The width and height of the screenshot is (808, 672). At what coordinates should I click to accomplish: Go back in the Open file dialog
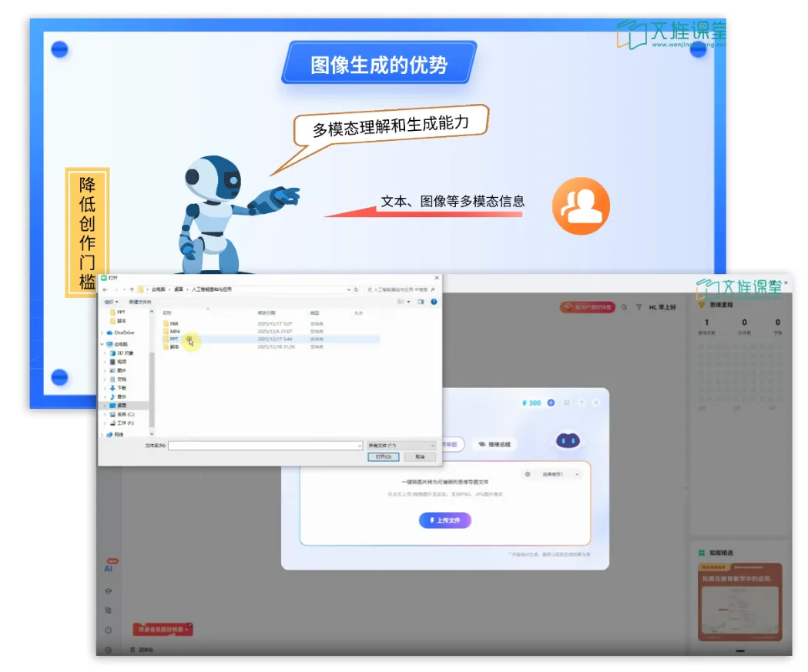coord(105,289)
